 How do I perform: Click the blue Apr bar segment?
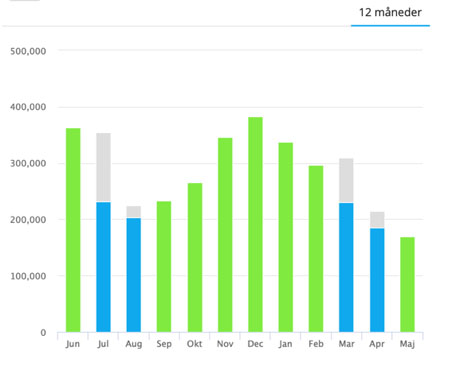click(x=377, y=280)
